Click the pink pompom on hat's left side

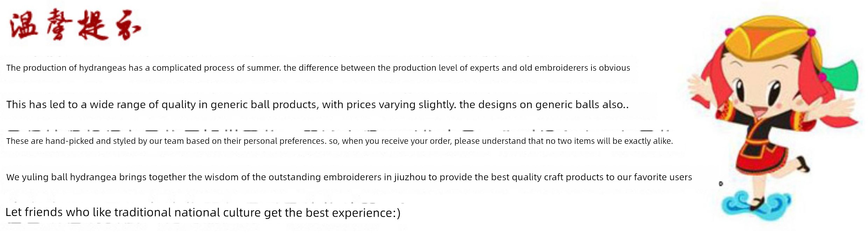(x=729, y=32)
